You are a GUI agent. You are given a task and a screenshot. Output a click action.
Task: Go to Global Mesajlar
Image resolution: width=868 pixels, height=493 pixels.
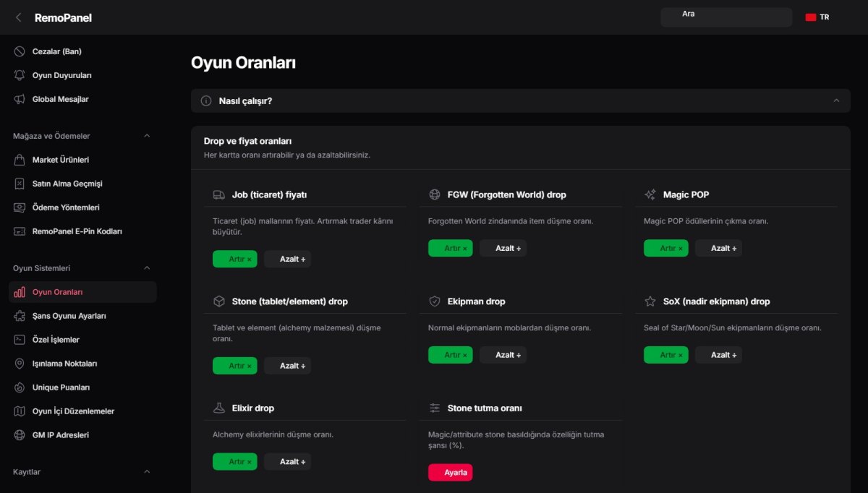pyautogui.click(x=82, y=99)
